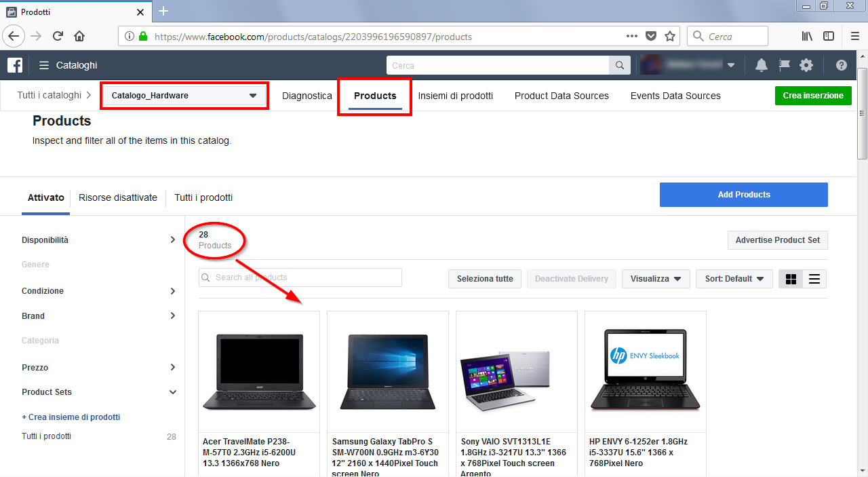Open the Sort: Default dropdown

click(734, 279)
